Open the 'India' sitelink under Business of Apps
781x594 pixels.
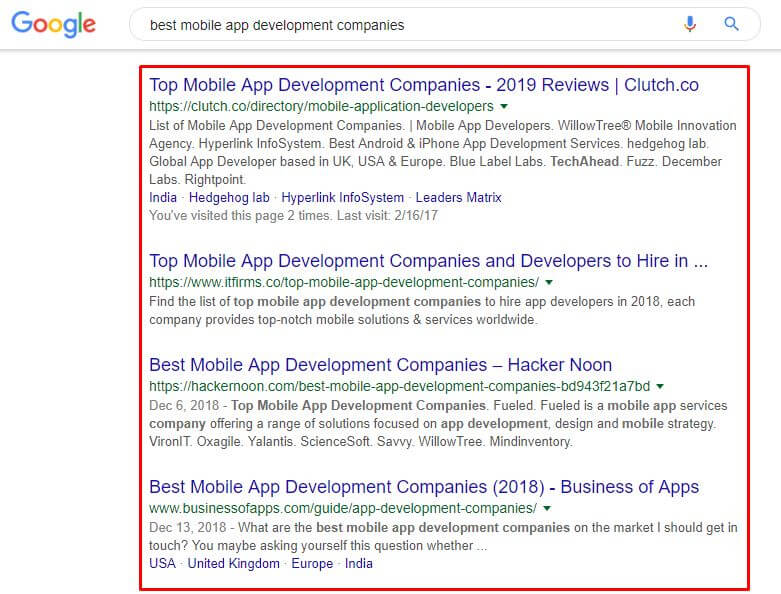[359, 564]
